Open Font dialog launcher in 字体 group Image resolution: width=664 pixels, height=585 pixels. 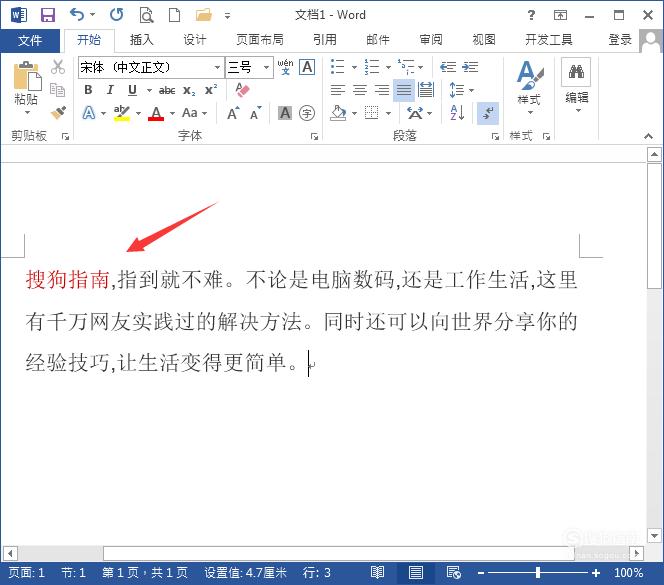(314, 136)
